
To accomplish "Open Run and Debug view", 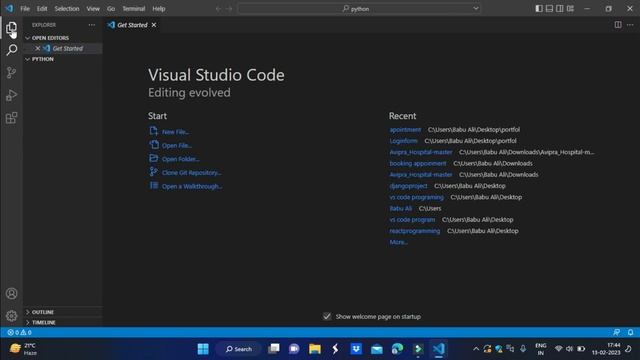I will tap(11, 95).
